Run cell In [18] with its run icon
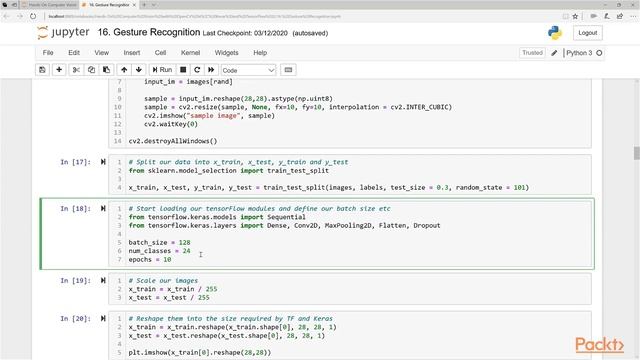The width and height of the screenshot is (640, 360). [x=103, y=209]
